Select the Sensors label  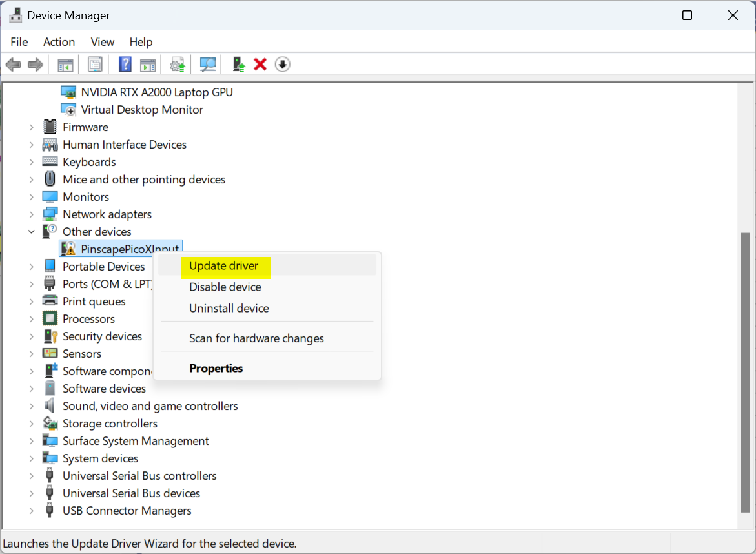tap(82, 353)
